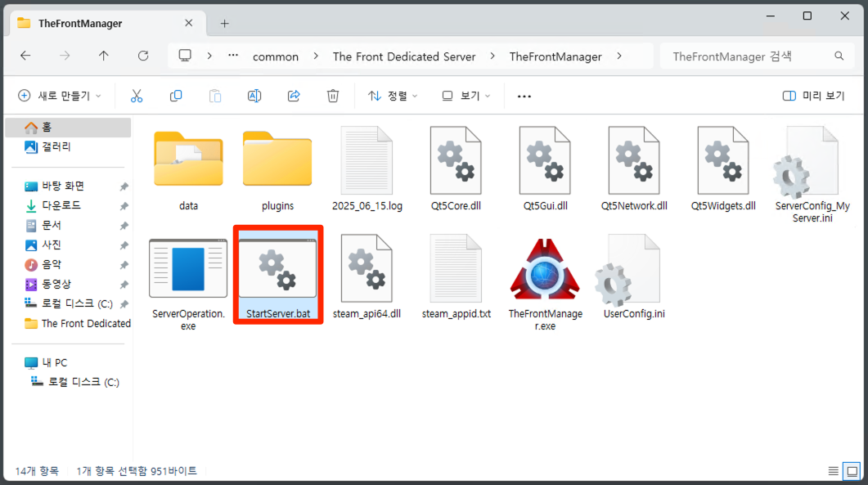Open the more options ellipsis in toolbar
The height and width of the screenshot is (485, 868).
coord(524,96)
